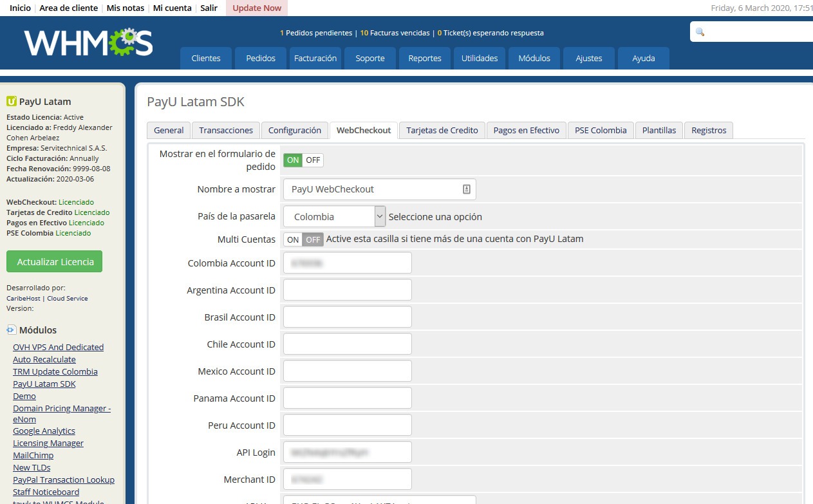Viewport: 813px width, 504px height.
Task: Open the Soporte menu
Action: (x=370, y=58)
